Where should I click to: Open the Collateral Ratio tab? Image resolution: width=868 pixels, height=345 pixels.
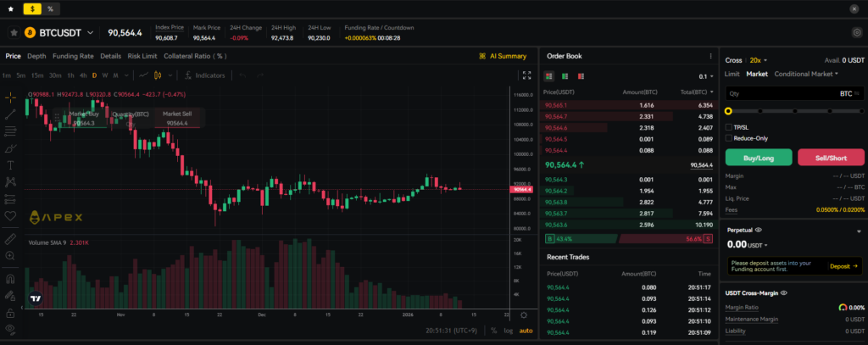click(x=195, y=56)
